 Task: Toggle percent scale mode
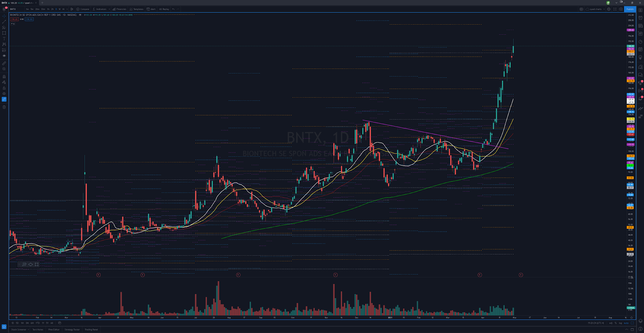pos(615,323)
